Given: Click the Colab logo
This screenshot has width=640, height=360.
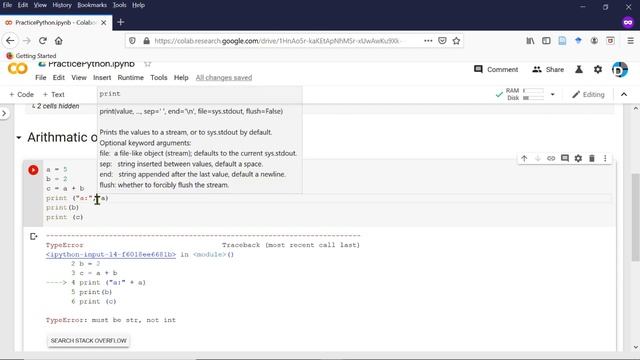Looking at the screenshot, I should tap(18, 69).
